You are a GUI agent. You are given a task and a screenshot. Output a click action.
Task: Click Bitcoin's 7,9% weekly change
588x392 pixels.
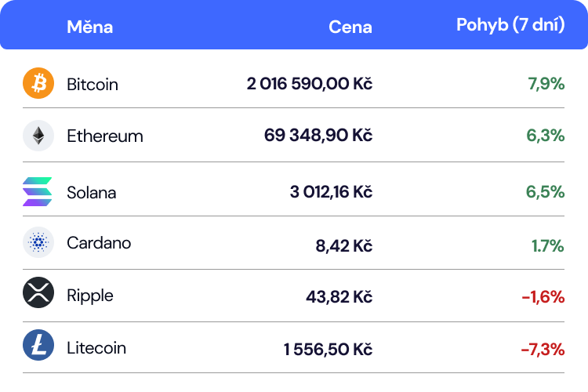pos(546,84)
